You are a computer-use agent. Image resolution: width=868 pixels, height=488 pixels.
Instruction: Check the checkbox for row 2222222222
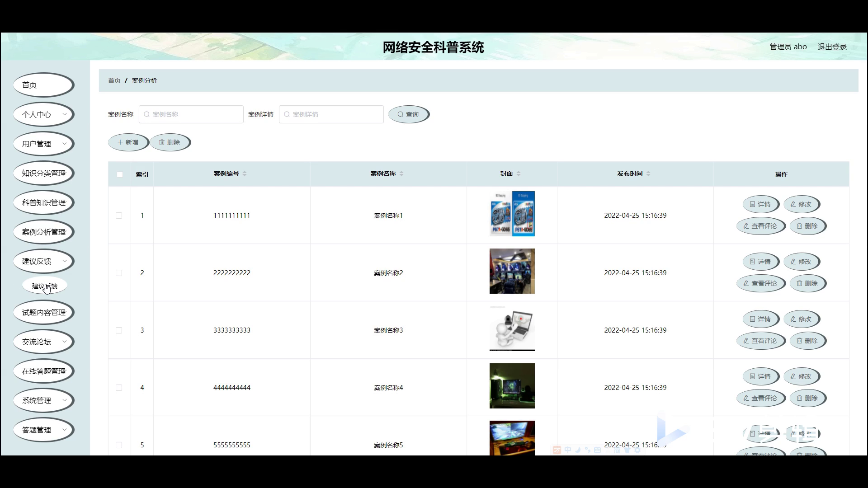pos(119,273)
